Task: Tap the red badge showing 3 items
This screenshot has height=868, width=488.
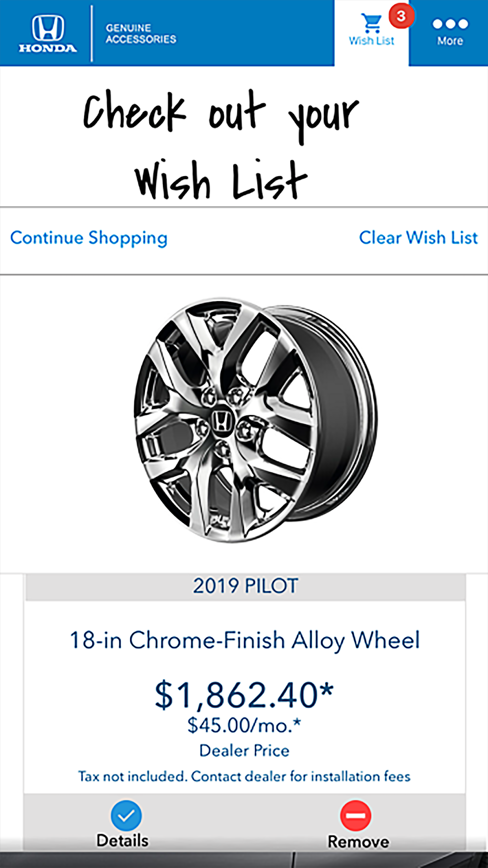Action: 401,16
